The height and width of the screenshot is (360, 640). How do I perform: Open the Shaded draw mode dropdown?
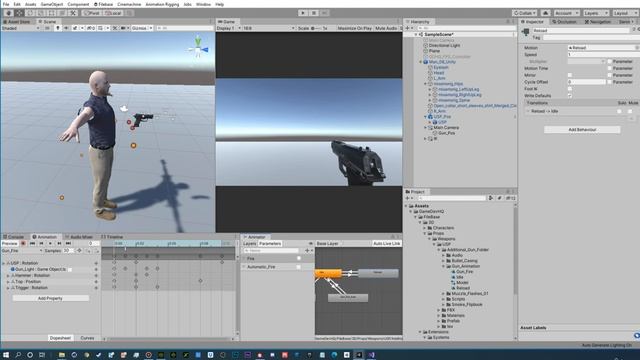click(x=21, y=28)
